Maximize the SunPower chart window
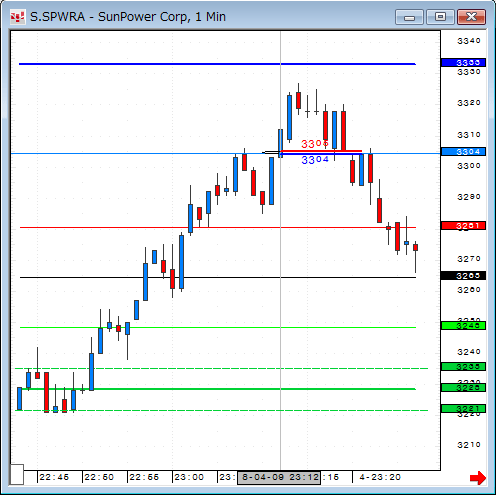Screen dimensions: 496x495 pos(440,17)
